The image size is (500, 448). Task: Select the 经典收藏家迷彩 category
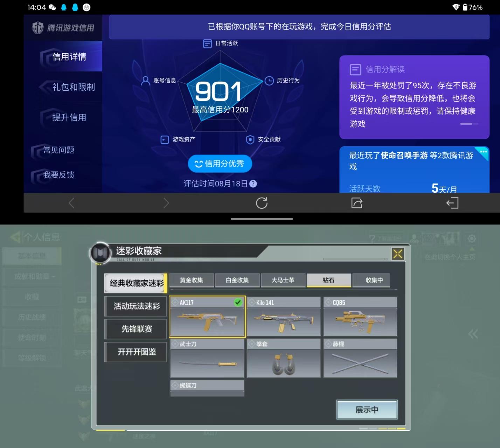point(136,283)
